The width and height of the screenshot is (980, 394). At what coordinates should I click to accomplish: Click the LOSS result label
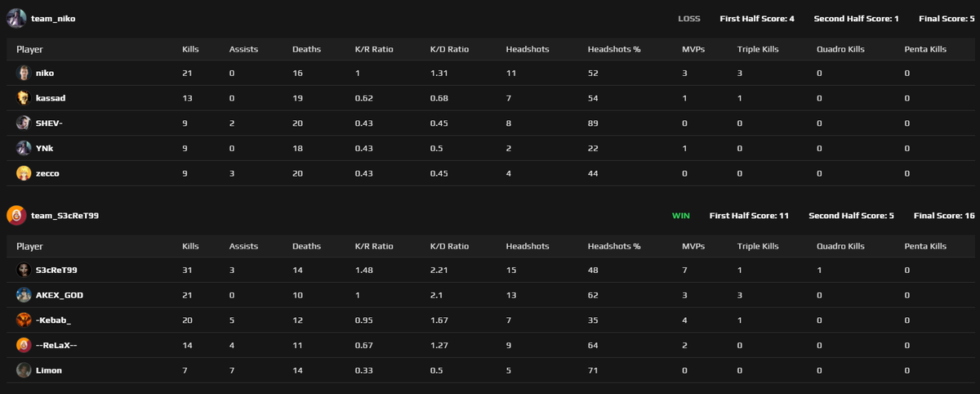pos(689,19)
